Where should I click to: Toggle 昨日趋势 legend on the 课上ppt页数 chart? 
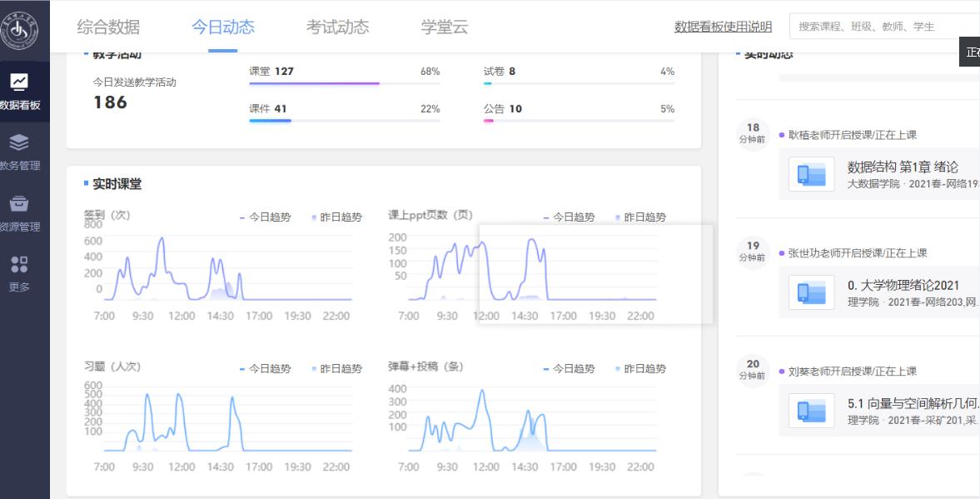tap(640, 217)
